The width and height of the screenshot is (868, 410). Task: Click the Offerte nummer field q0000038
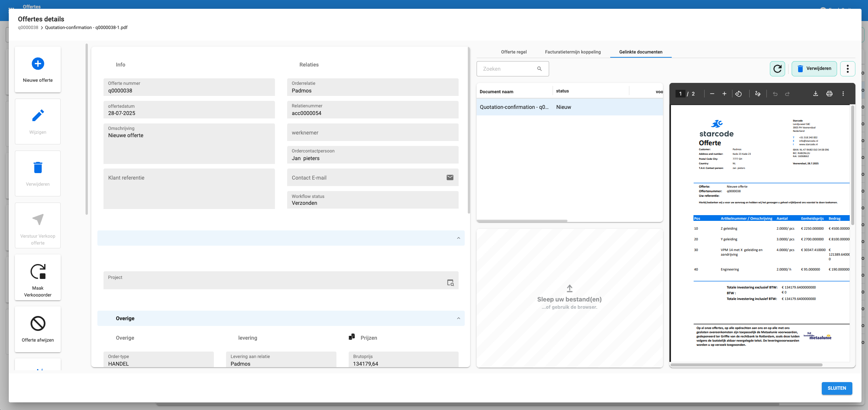click(189, 87)
